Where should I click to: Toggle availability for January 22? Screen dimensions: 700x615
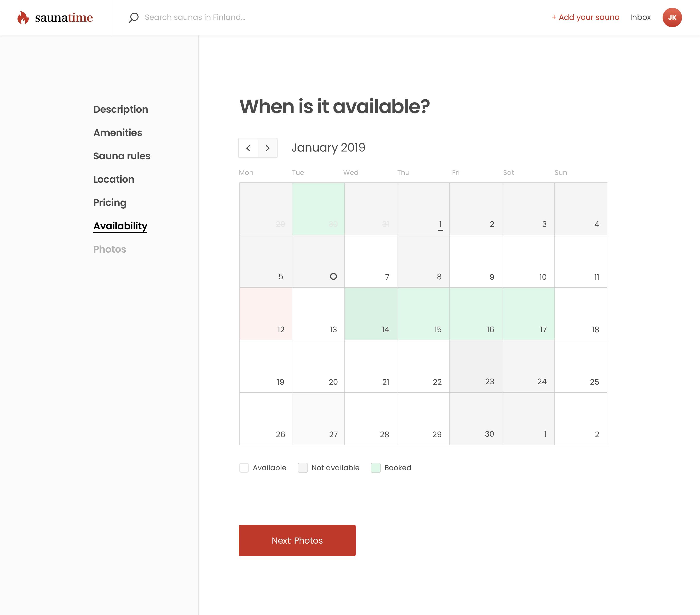pyautogui.click(x=423, y=366)
